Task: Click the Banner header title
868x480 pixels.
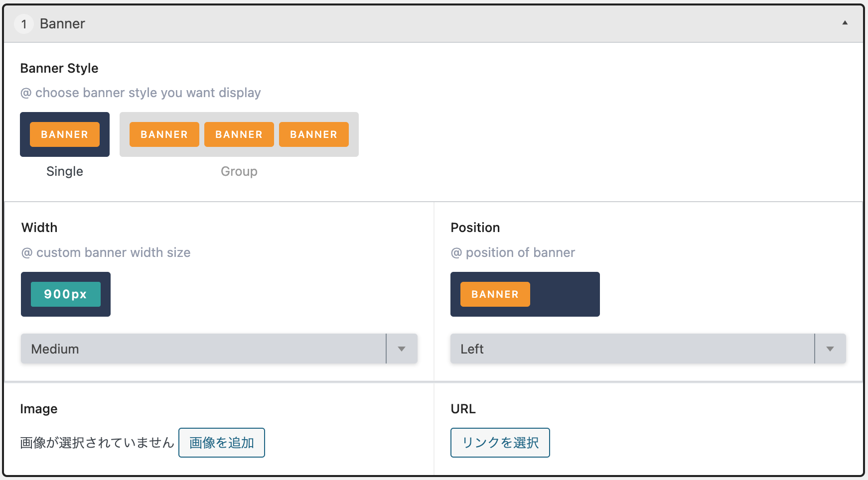Action: [x=62, y=24]
